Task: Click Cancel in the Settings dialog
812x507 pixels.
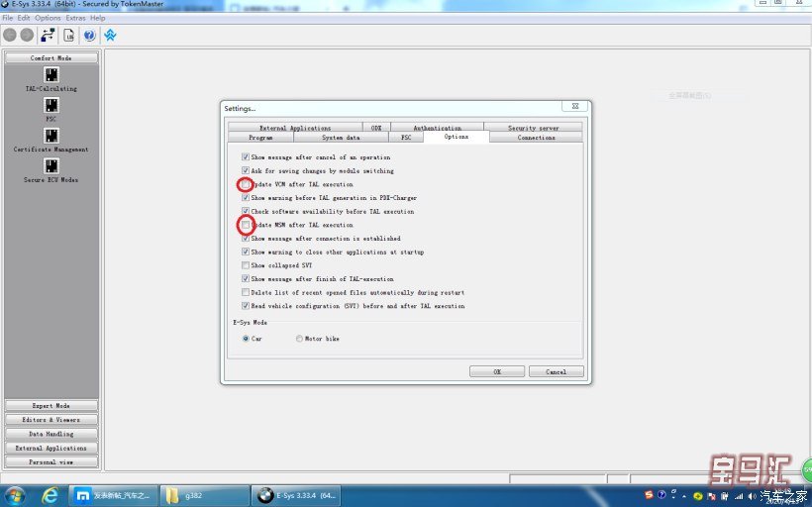Action: click(x=557, y=372)
